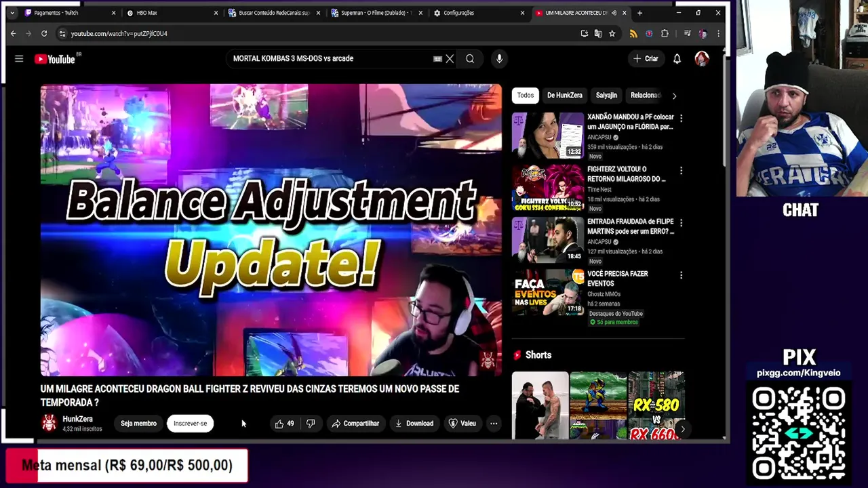Click the Valeu thanks button

462,424
